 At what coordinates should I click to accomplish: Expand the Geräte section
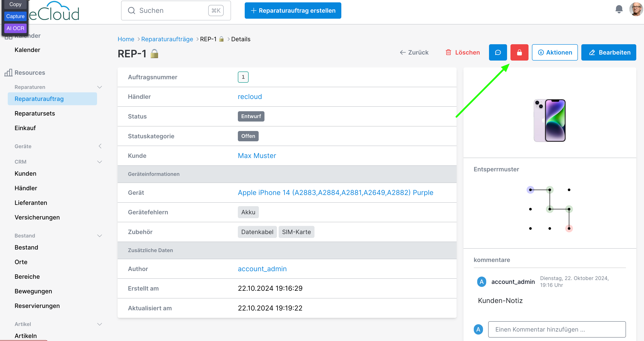100,146
